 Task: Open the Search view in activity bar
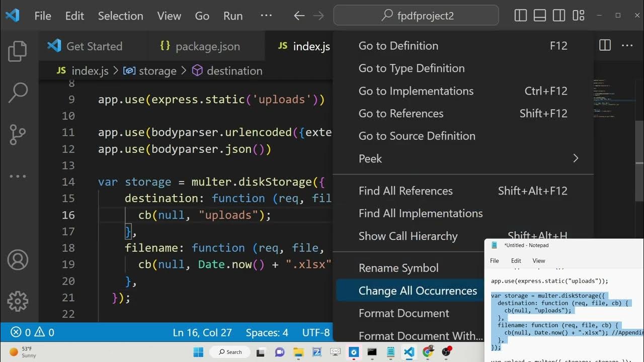pos(18,93)
